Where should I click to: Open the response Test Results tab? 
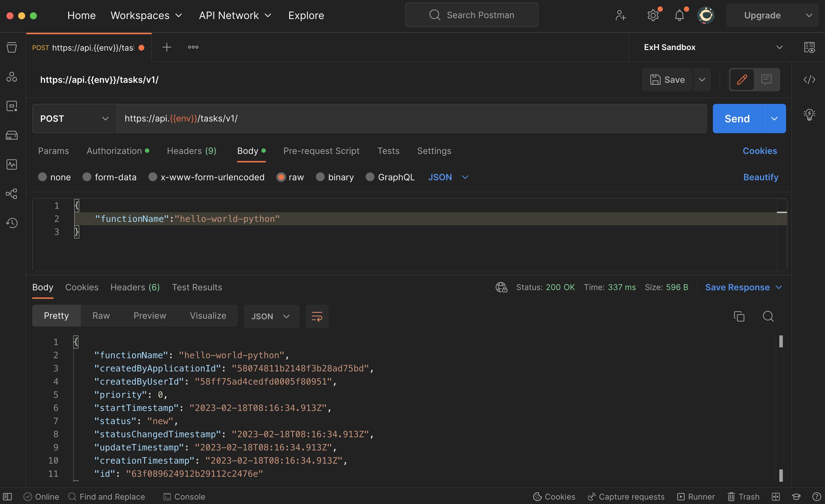tap(197, 287)
